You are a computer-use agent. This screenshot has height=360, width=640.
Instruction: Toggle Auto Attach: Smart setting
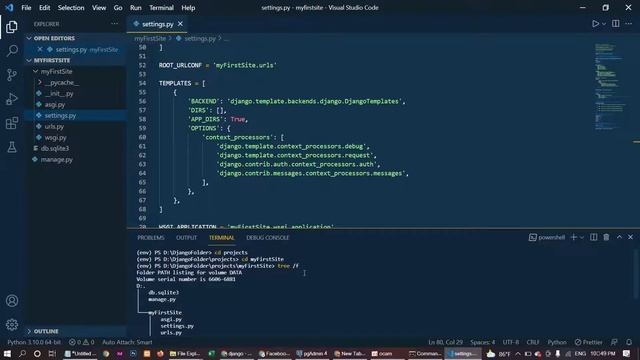point(127,342)
